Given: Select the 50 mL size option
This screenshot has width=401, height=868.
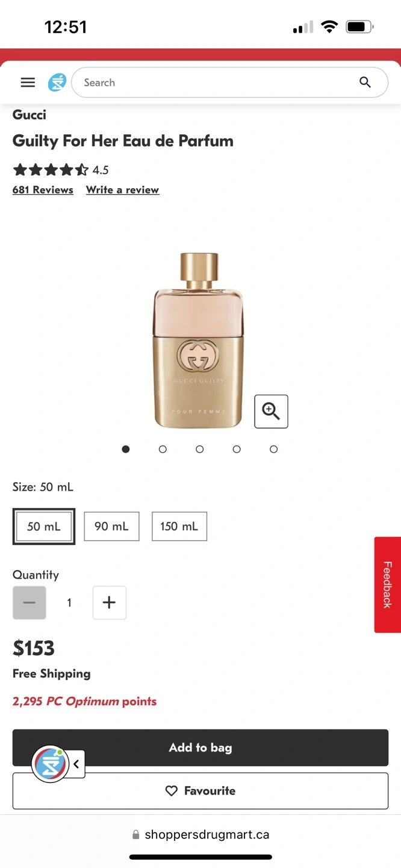Looking at the screenshot, I should tap(44, 526).
